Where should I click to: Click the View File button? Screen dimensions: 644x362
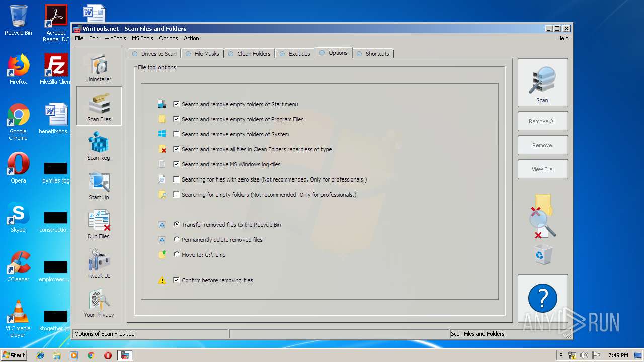[x=542, y=169]
